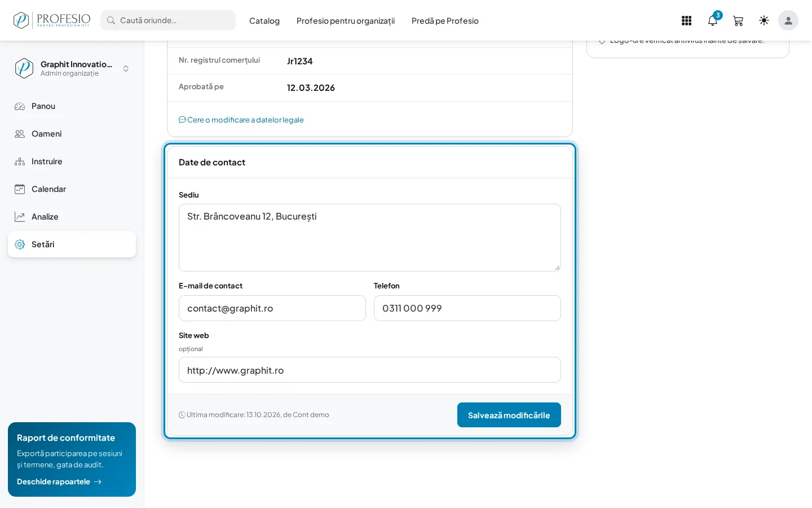Click the Setări gear icon
812x508 pixels.
coord(20,244)
